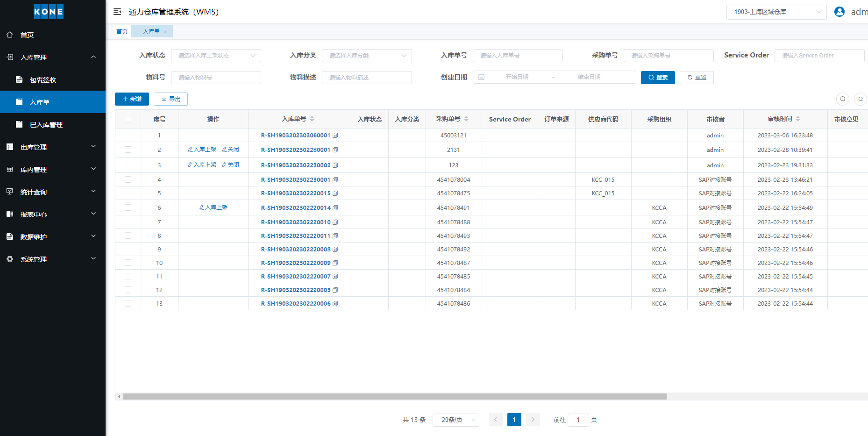Image resolution: width=868 pixels, height=436 pixels.
Task: Copy receipt number R-SH1903202302220011
Action: [x=335, y=236]
